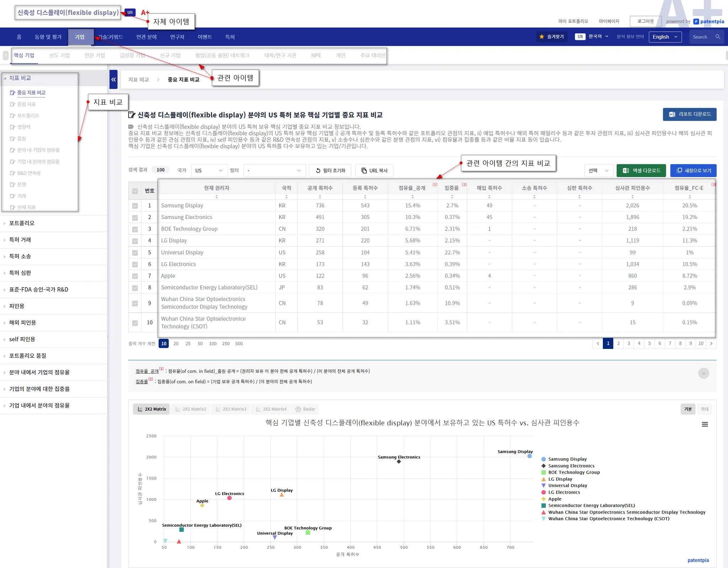This screenshot has height=568, width=728.
Task: Go to page 5 of results
Action: 649,344
